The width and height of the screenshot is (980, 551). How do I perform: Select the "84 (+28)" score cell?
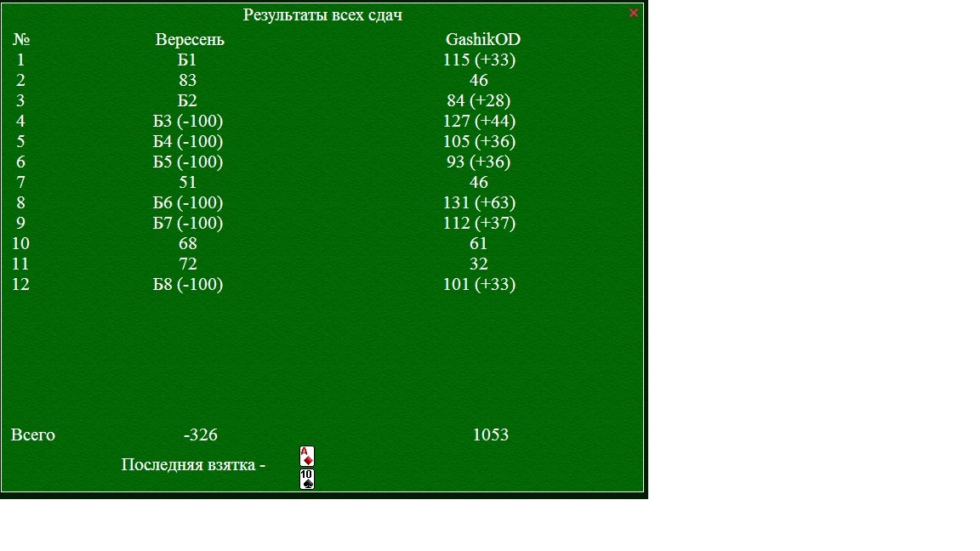[479, 100]
